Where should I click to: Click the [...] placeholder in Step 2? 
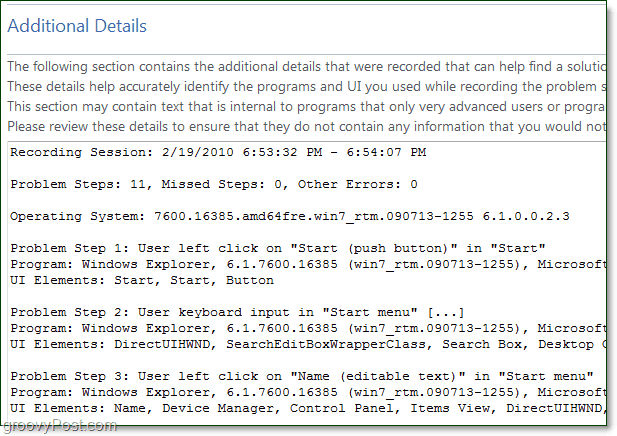[x=446, y=312]
